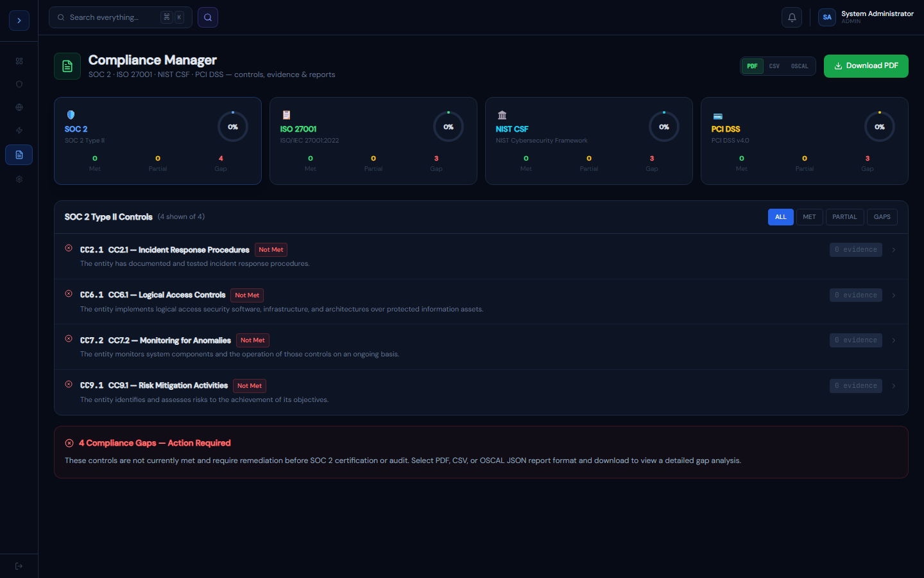Focus the Search everything input field

[x=121, y=17]
